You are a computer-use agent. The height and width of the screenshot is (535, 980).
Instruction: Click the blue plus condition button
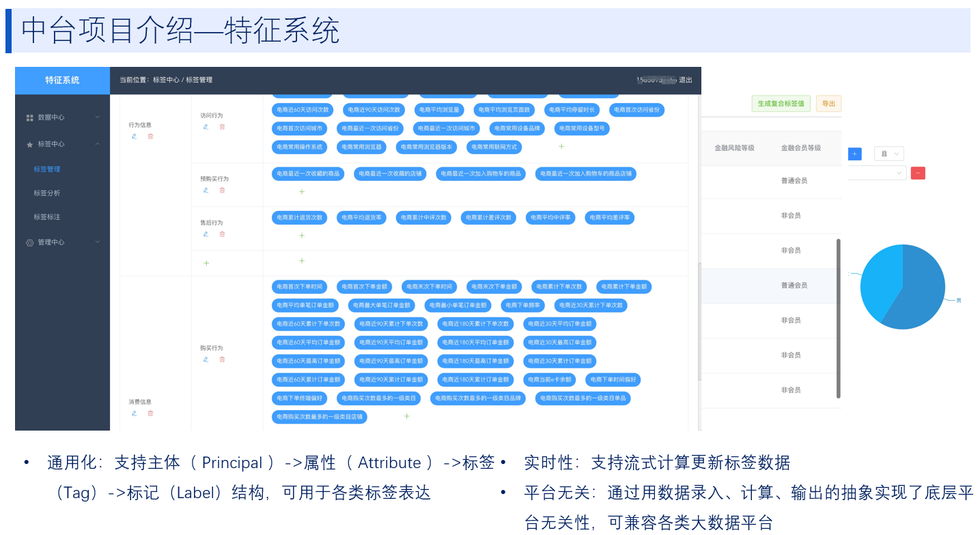click(854, 154)
